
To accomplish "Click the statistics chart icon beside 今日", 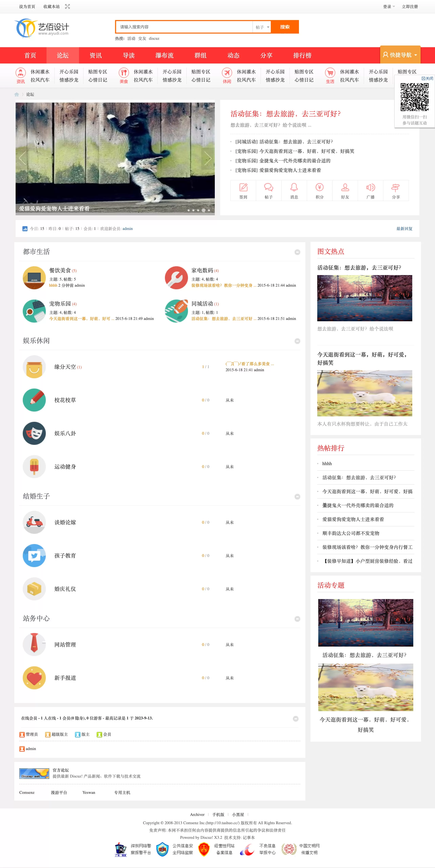I will tap(25, 228).
